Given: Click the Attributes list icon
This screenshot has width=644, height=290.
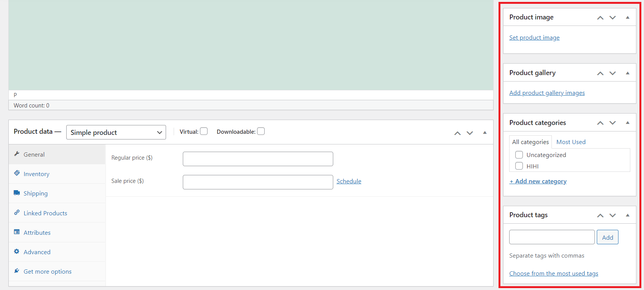Looking at the screenshot, I should click(17, 232).
